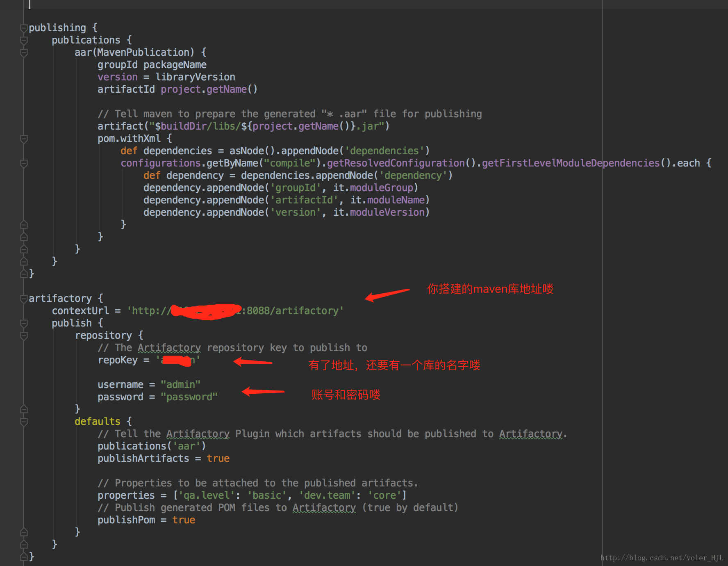728x566 pixels.
Task: Collapse the aar(MavenPublication) block fold marker
Action: [24, 52]
